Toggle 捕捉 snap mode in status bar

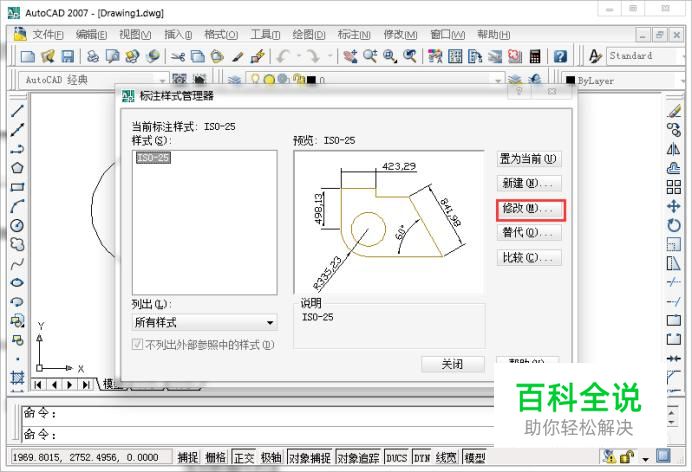point(188,457)
